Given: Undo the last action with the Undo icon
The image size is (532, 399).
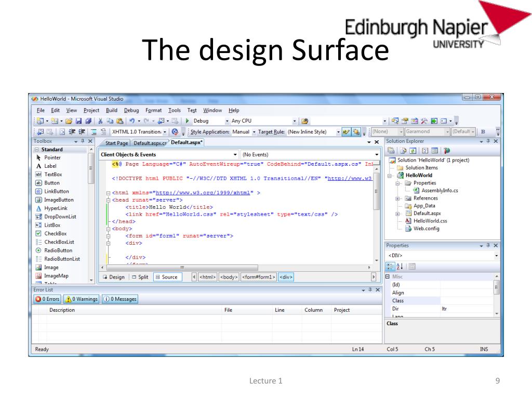Looking at the screenshot, I should pyautogui.click(x=132, y=121).
